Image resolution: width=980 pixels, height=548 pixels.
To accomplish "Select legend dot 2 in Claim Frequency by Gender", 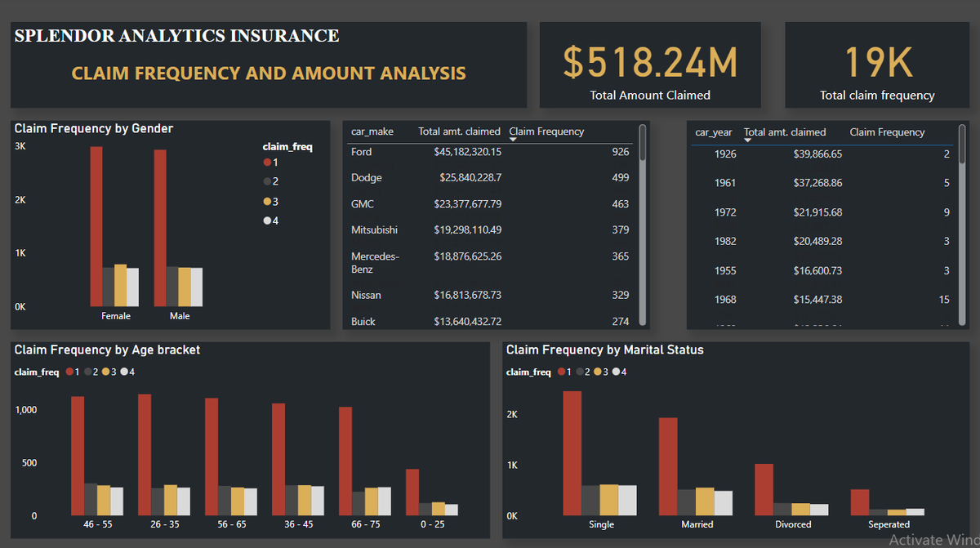I will click(x=266, y=181).
